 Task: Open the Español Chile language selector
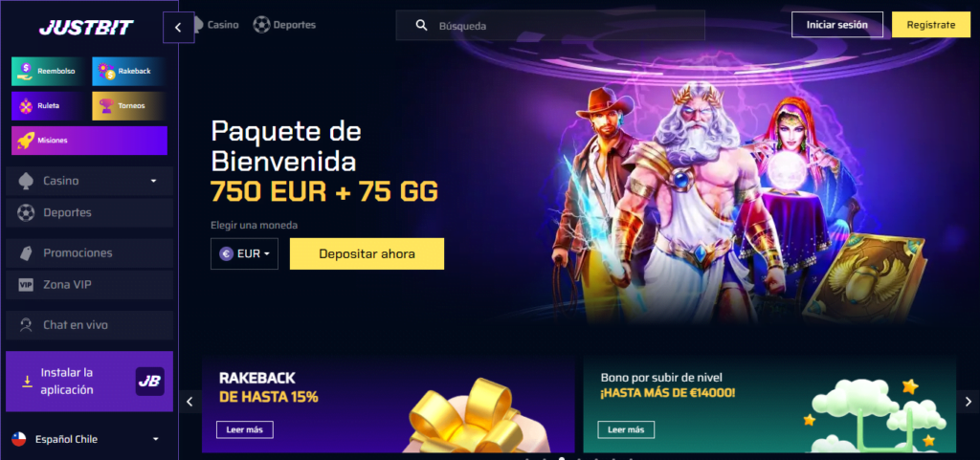[x=85, y=439]
